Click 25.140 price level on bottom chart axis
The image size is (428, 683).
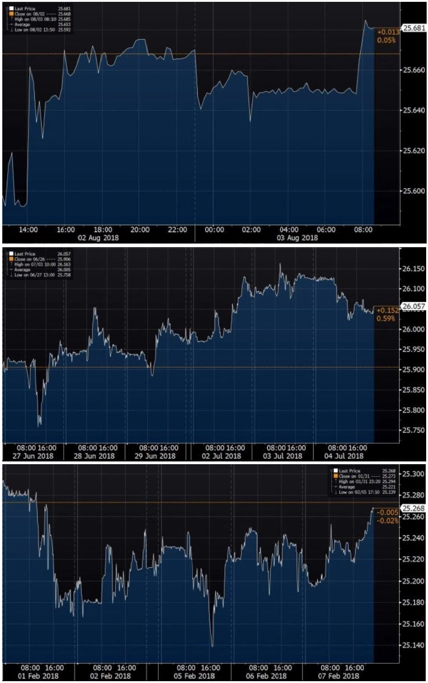[412, 645]
